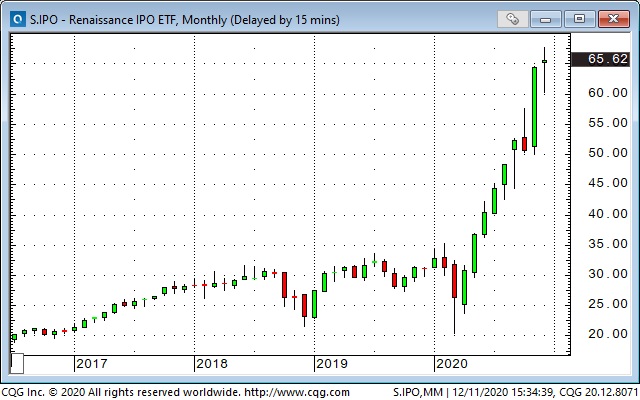640x400 pixels.
Task: Click the 2017 year label on time axis
Action: 92,364
